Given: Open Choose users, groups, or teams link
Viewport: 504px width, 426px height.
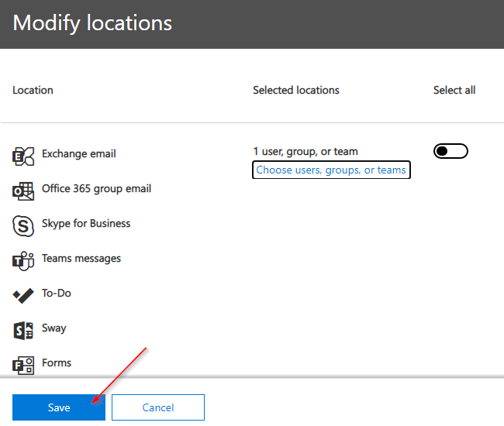Looking at the screenshot, I should 331,170.
